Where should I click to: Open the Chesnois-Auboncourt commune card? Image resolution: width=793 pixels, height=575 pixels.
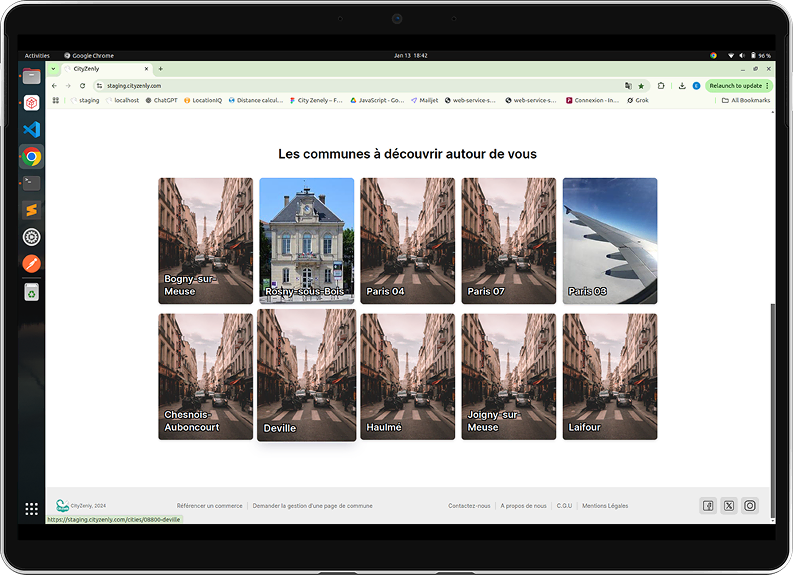[205, 377]
